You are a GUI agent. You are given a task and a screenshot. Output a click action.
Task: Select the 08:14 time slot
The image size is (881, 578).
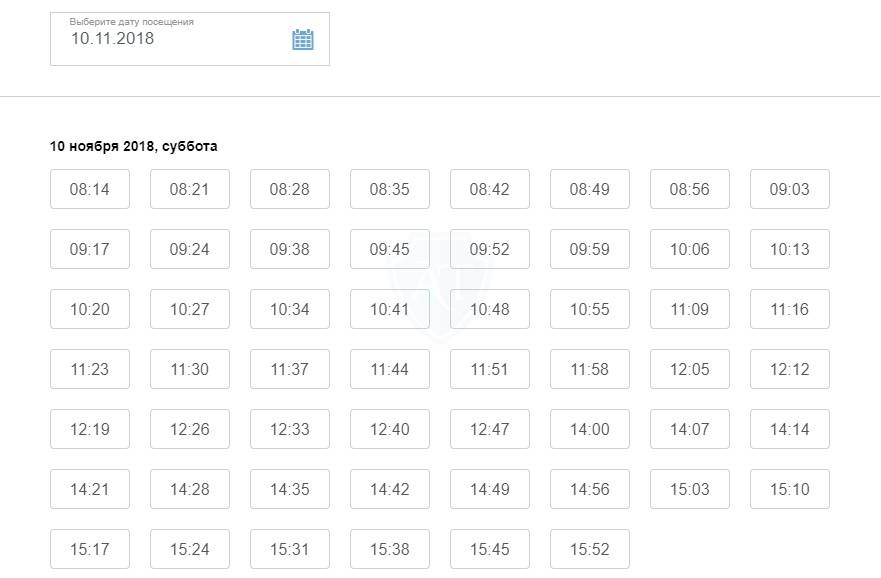point(90,189)
